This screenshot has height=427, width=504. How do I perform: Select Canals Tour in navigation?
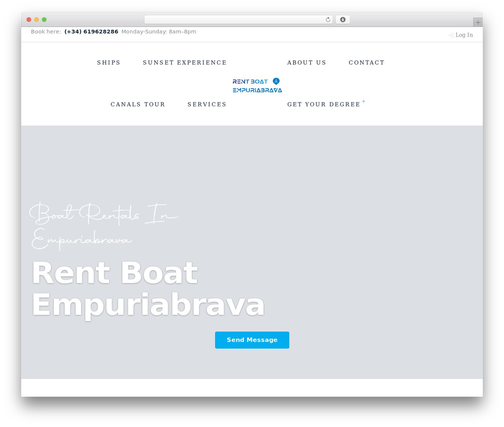click(x=138, y=104)
